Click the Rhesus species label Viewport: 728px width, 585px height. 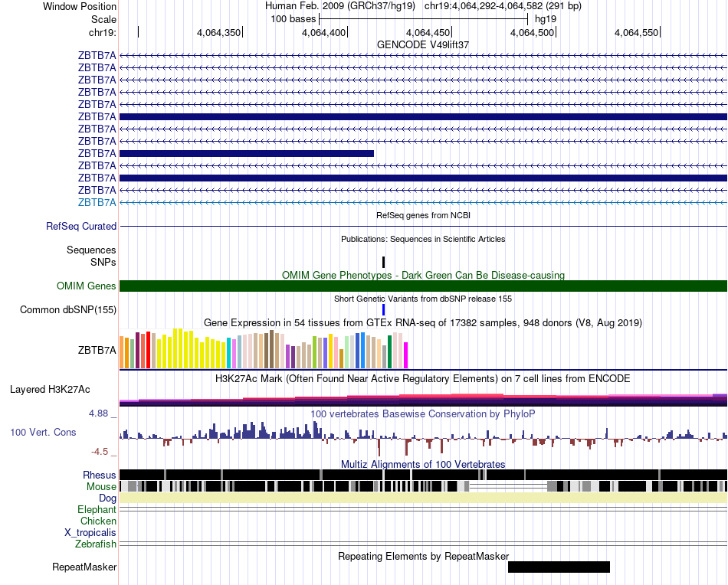pyautogui.click(x=100, y=475)
